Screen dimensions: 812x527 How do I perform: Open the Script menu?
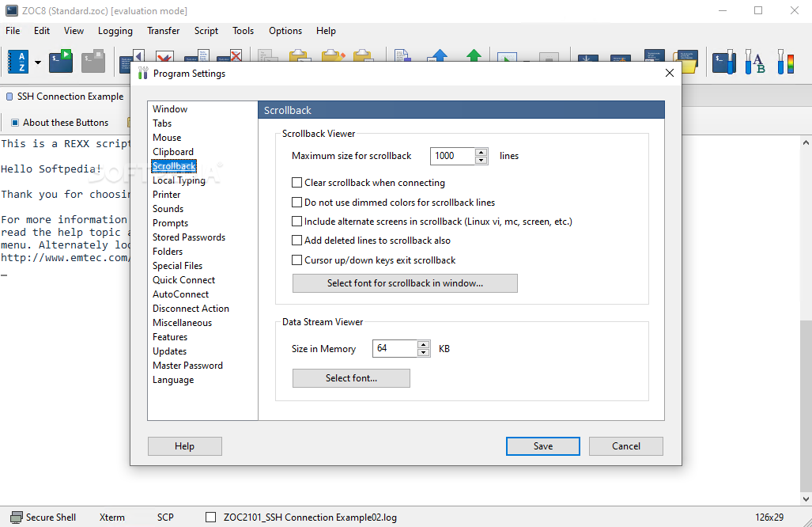coord(206,31)
